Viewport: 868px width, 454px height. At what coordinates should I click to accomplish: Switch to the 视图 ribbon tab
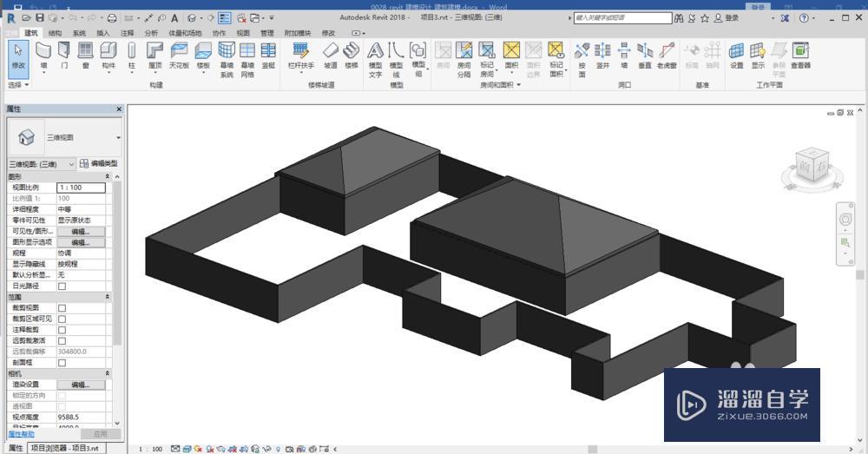point(243,33)
